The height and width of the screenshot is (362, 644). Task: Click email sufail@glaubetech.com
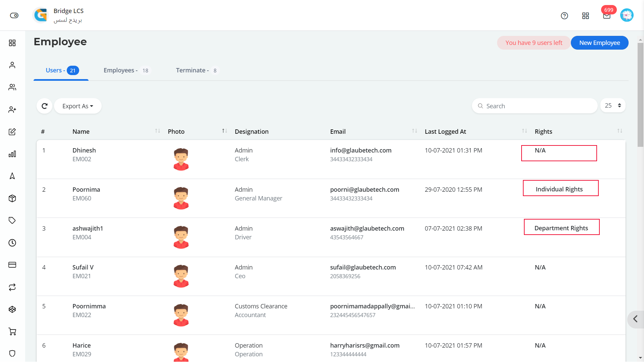[x=363, y=267]
